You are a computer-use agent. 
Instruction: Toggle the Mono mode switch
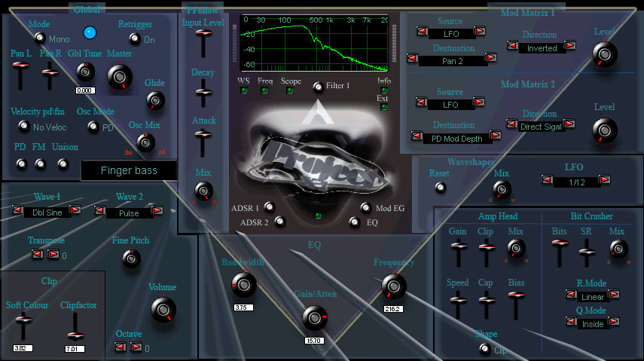(40, 38)
